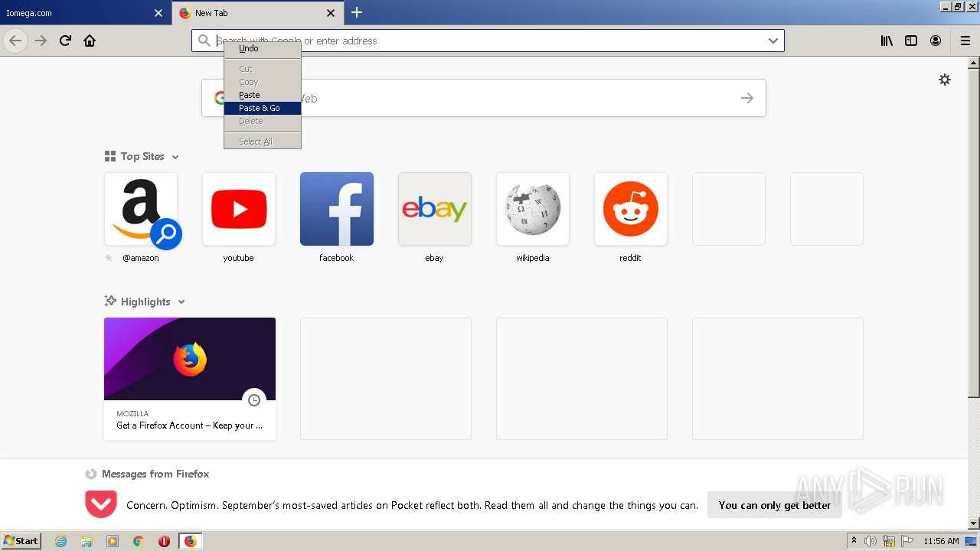This screenshot has height=551, width=980.
Task: Click the search magnifier in address bar
Action: 204,41
